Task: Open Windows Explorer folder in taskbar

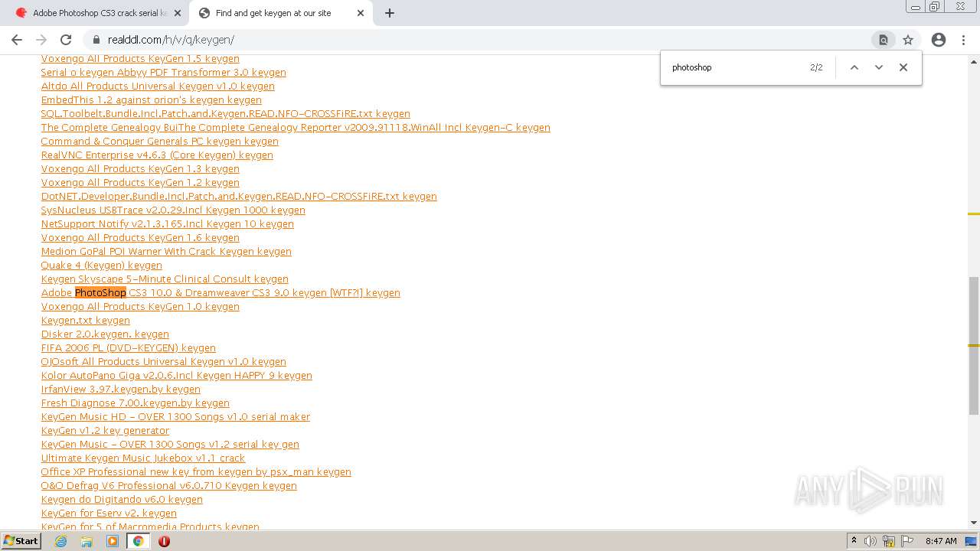Action: [x=87, y=541]
